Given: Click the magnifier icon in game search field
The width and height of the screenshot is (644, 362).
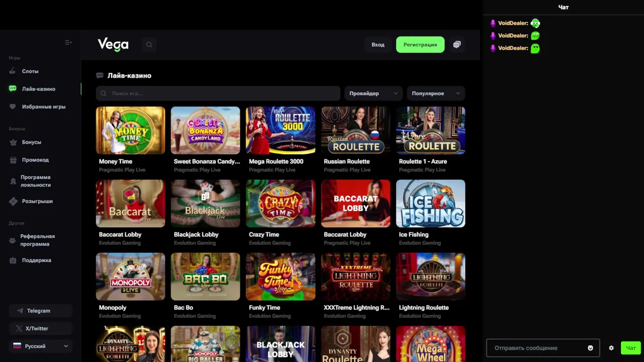Looking at the screenshot, I should tap(104, 94).
